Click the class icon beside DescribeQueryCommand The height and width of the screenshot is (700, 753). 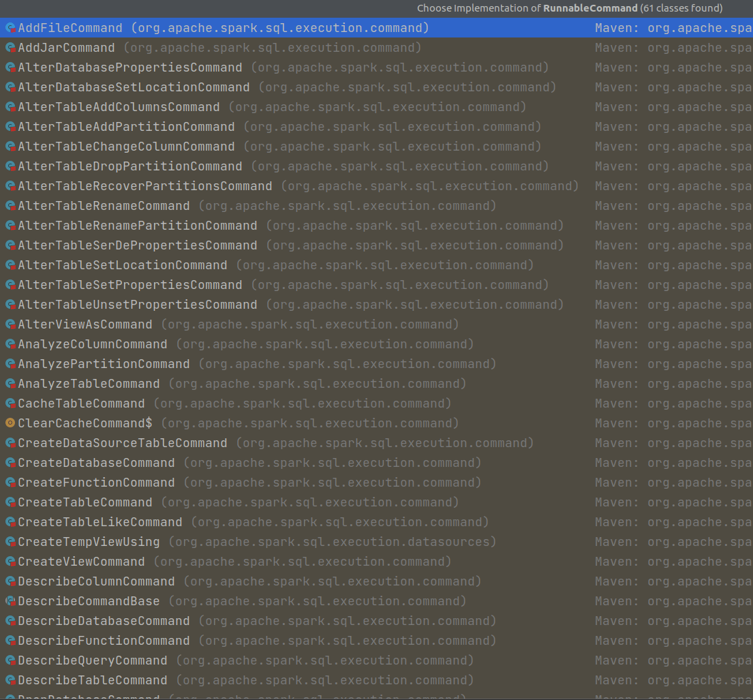pyautogui.click(x=10, y=660)
